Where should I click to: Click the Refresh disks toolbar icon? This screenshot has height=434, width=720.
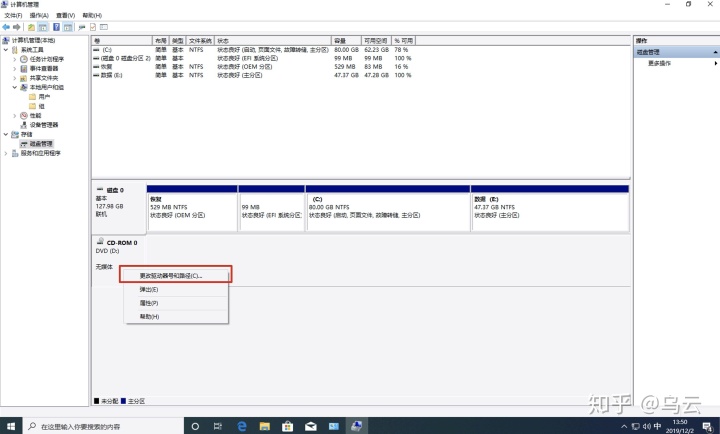coord(82,27)
